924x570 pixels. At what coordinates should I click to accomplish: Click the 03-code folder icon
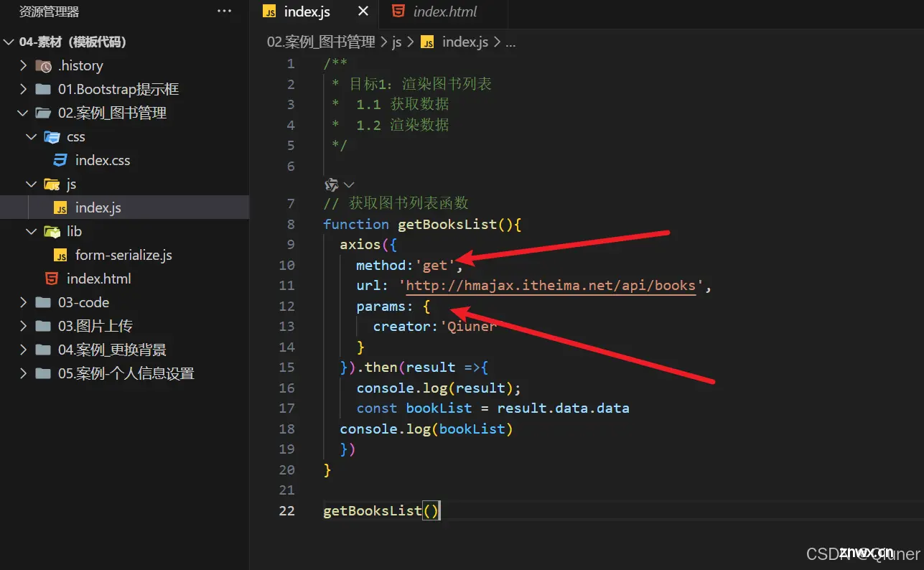coord(44,302)
